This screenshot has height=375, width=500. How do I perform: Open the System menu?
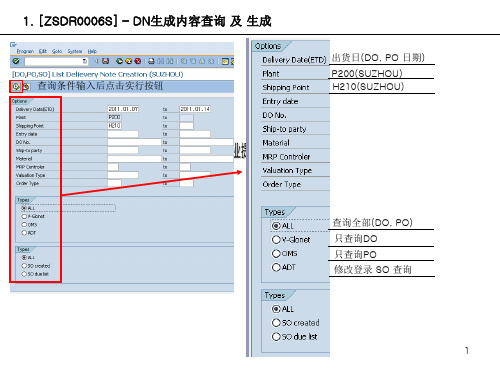(75, 51)
